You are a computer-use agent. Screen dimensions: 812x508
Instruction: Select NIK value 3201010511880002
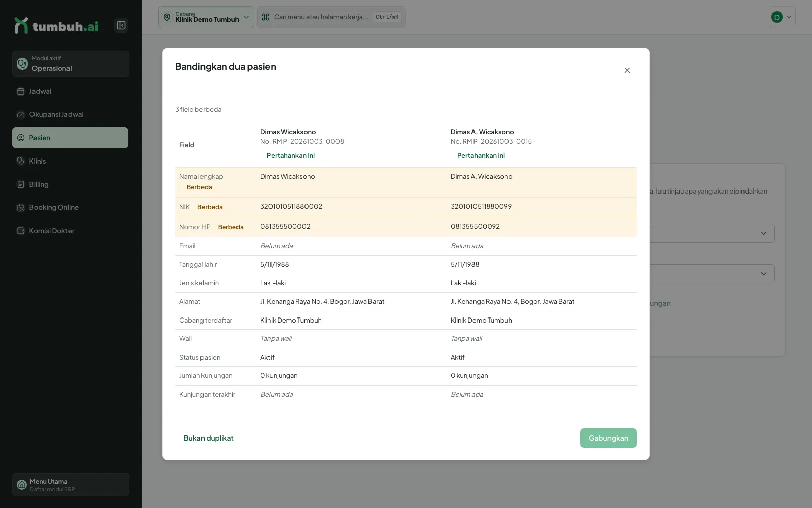[291, 207]
